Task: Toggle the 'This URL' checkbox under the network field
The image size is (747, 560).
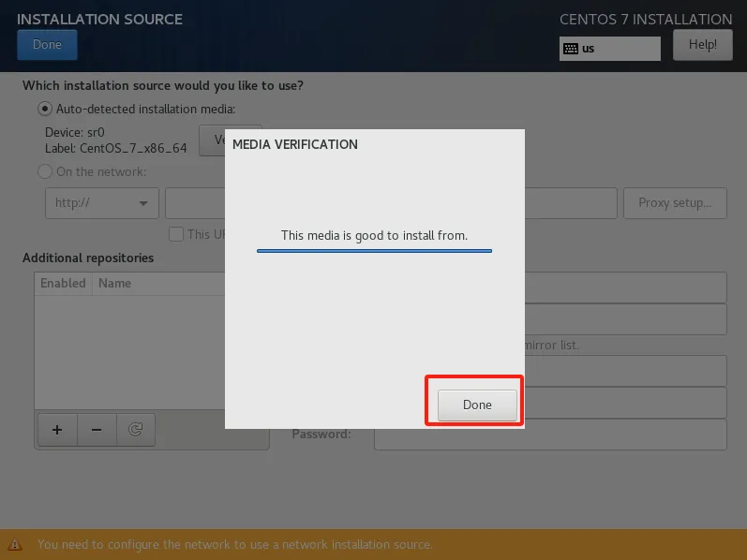Action: (175, 234)
